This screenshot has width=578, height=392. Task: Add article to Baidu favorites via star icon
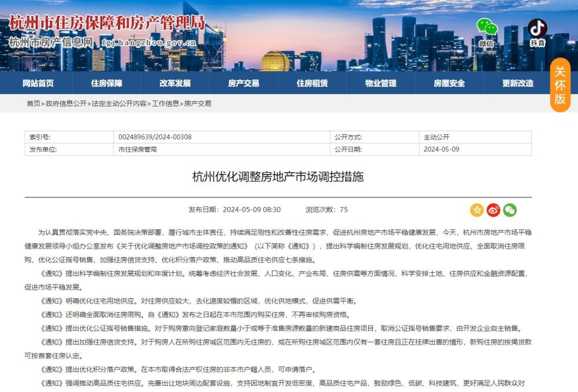point(476,210)
